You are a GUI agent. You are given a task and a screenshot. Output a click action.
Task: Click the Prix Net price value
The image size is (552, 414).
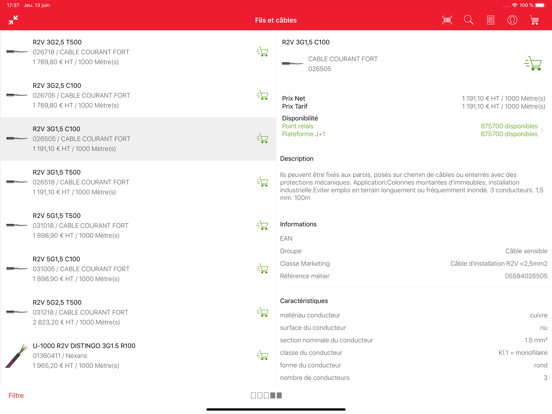click(x=503, y=98)
